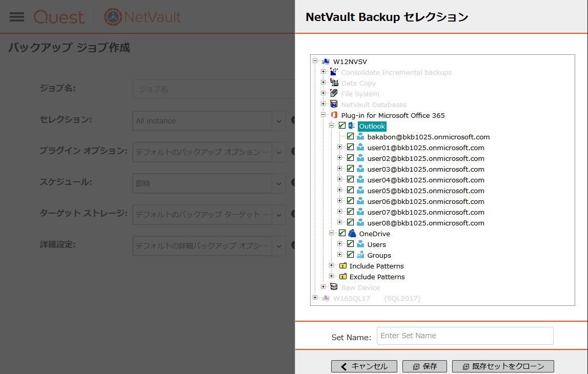Expand the Exclude Patterns node

click(332, 276)
